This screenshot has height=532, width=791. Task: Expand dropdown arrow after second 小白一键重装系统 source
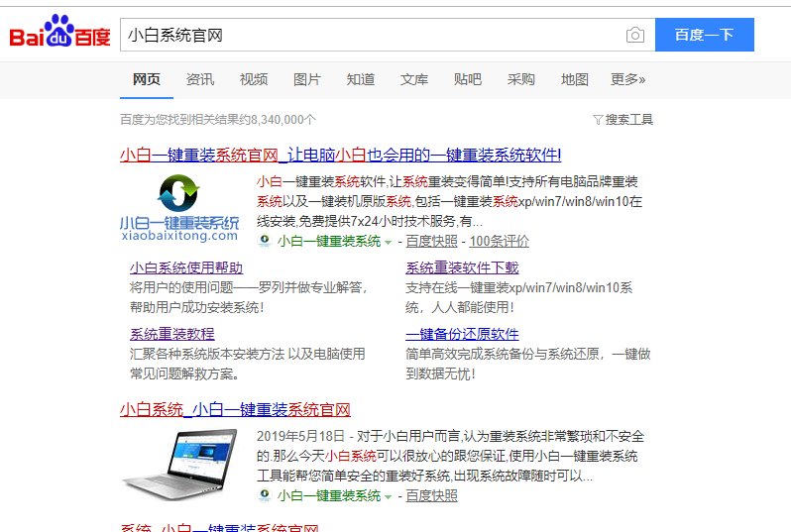pyautogui.click(x=388, y=497)
